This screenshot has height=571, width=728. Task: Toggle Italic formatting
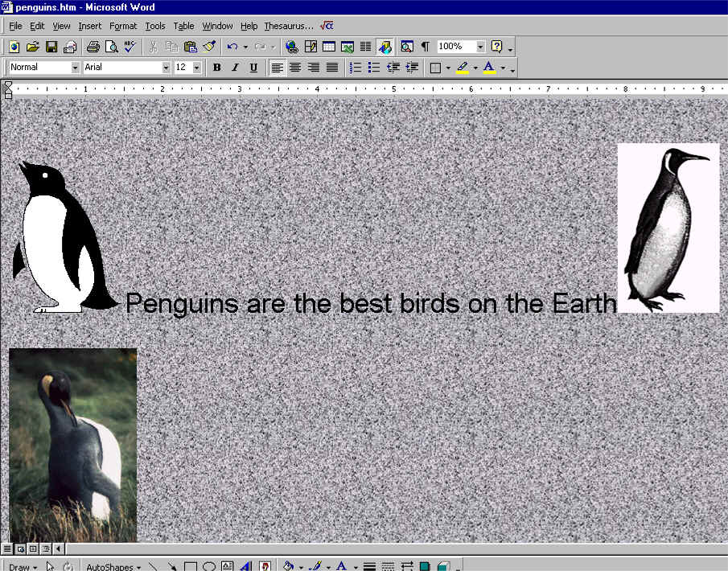(x=235, y=68)
